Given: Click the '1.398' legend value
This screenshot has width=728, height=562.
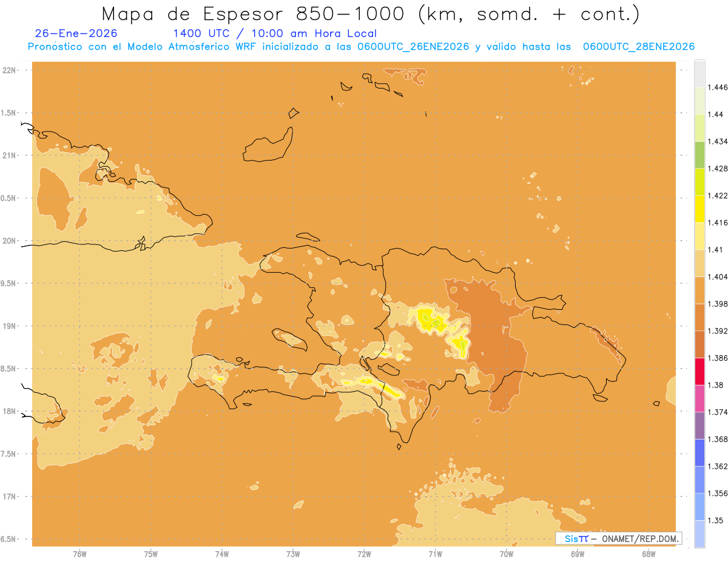Looking at the screenshot, I should pos(717,304).
